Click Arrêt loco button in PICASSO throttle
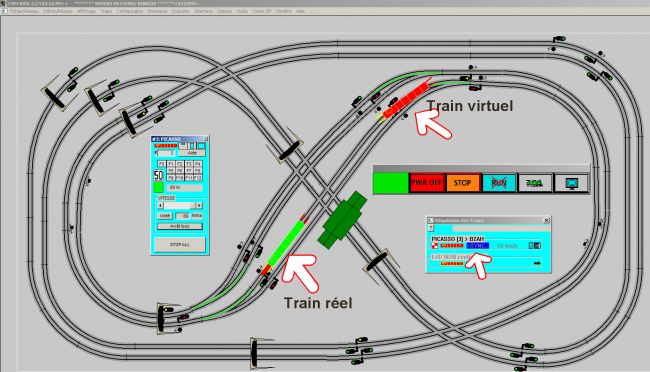Image resolution: width=650 pixels, height=372 pixels. point(180,226)
